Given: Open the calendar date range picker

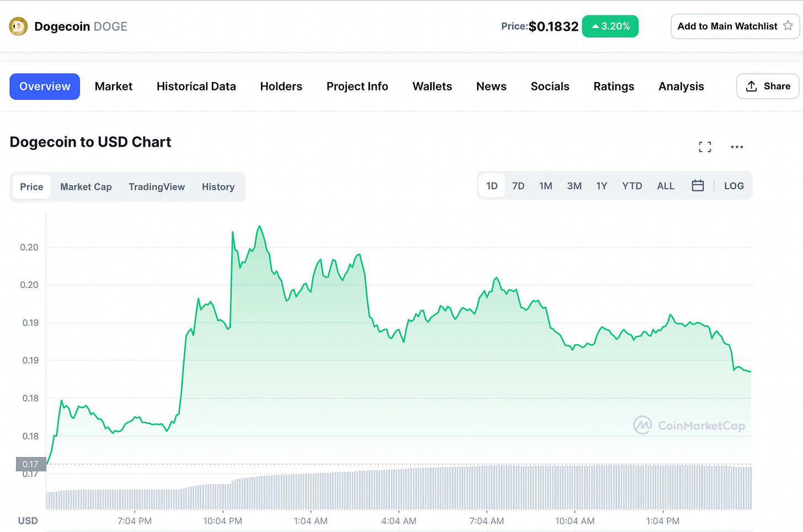Looking at the screenshot, I should pyautogui.click(x=698, y=186).
